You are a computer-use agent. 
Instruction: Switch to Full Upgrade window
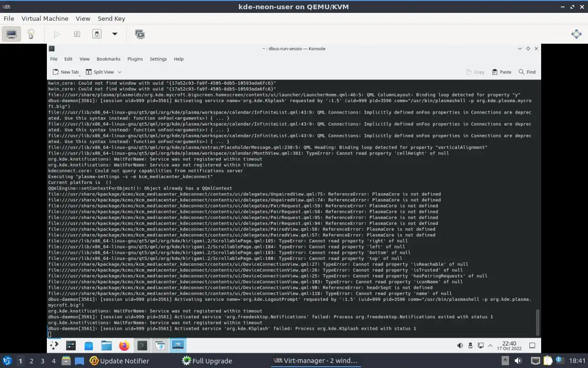pos(207,361)
